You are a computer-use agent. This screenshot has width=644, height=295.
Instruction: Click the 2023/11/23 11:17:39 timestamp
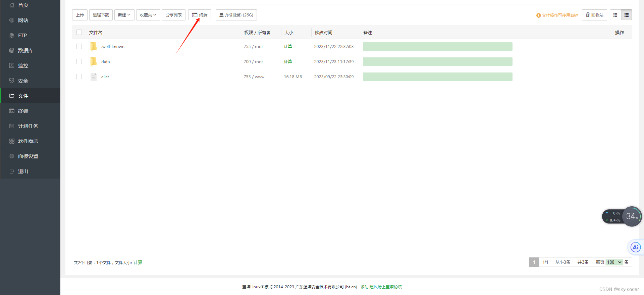tap(334, 61)
